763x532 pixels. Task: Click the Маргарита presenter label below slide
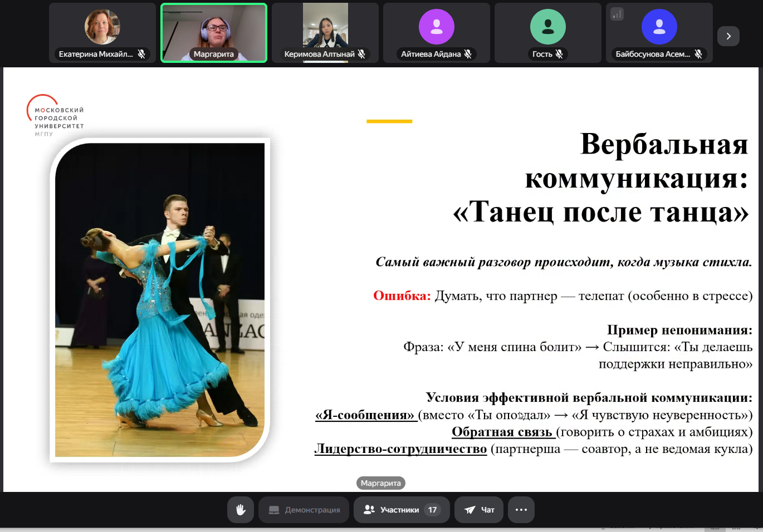[381, 483]
